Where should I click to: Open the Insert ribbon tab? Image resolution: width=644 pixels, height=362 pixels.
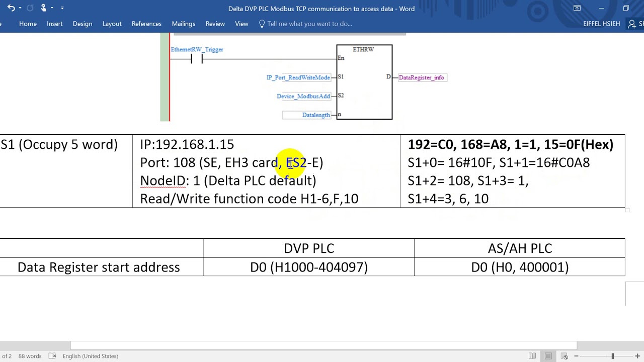tap(54, 24)
